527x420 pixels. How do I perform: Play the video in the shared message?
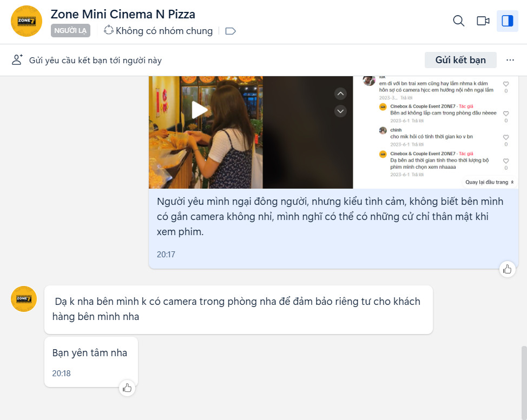coord(200,110)
